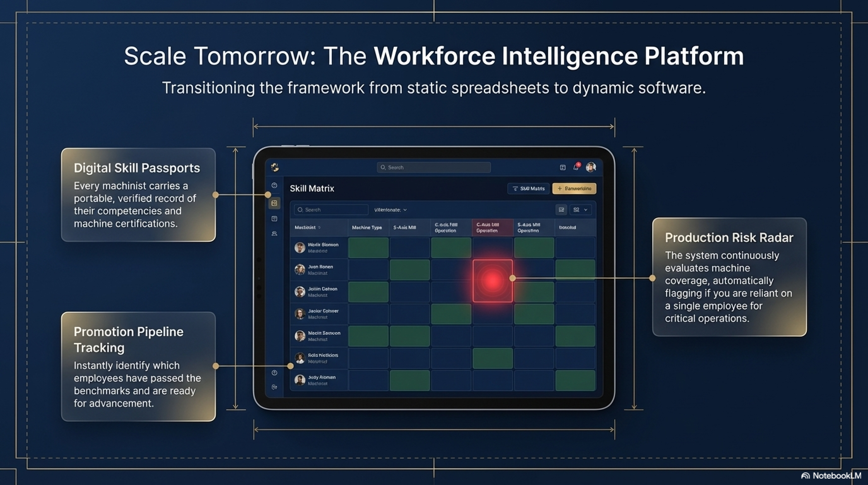Image resolution: width=868 pixels, height=485 pixels.
Task: Open the user profile avatar
Action: tap(591, 167)
